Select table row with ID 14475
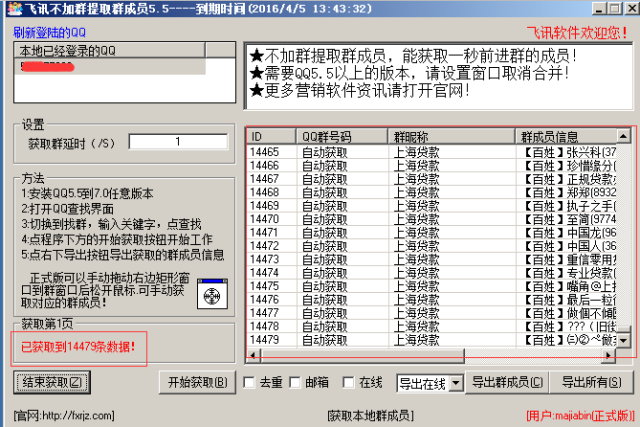 click(x=432, y=286)
